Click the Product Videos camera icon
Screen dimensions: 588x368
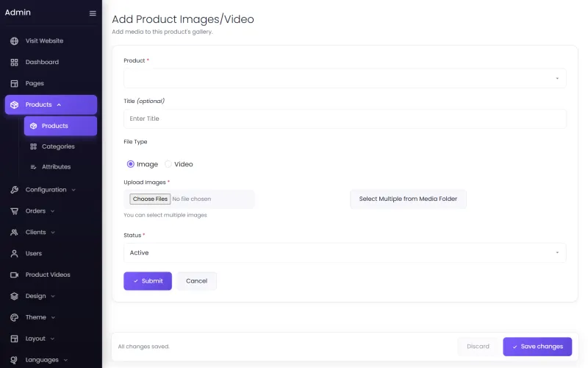point(14,275)
